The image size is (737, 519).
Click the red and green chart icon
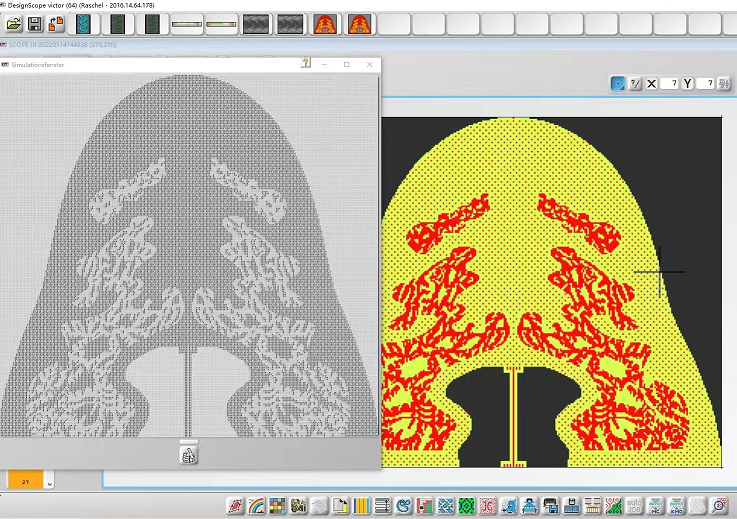pyautogui.click(x=424, y=506)
